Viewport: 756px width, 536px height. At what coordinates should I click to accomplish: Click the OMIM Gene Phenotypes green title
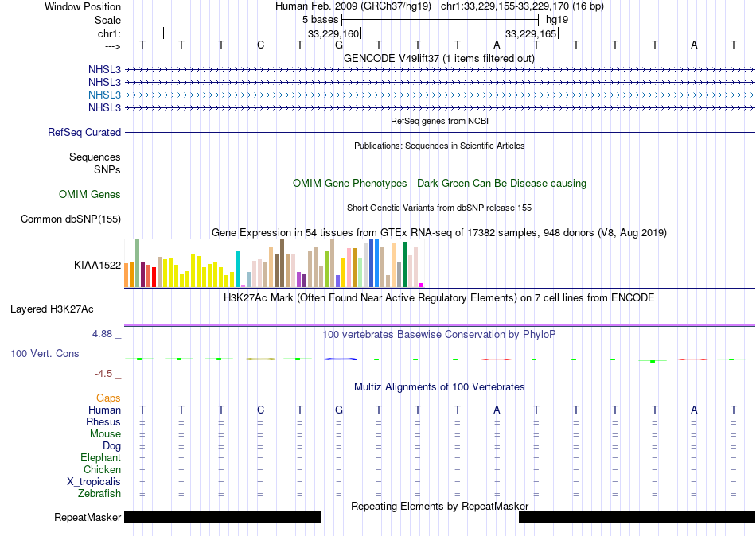(x=439, y=183)
